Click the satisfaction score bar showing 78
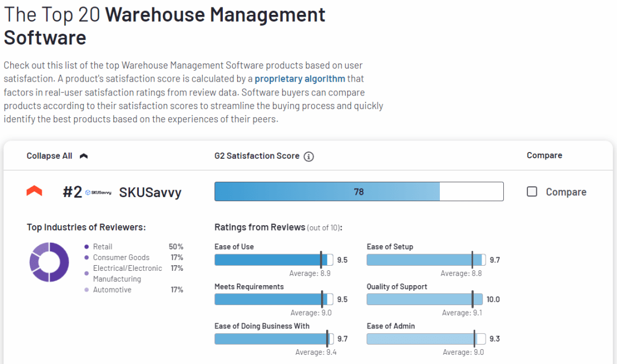This screenshot has height=364, width=617. click(x=359, y=191)
